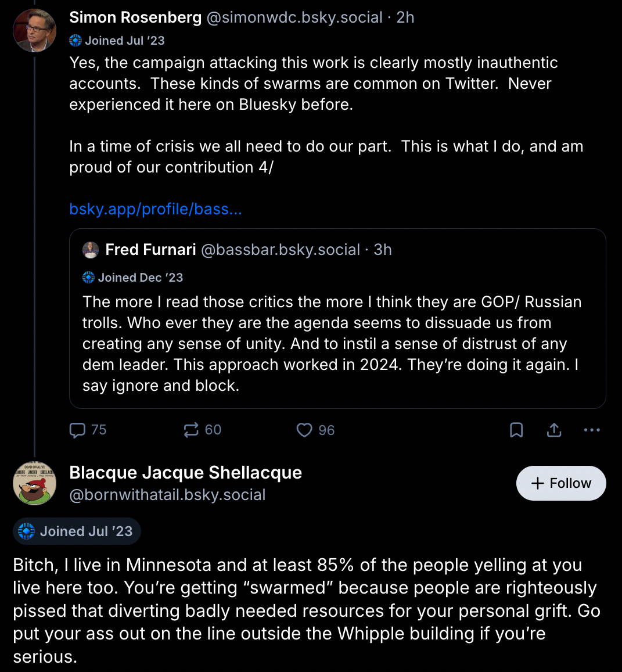Open the @simonwdc.bsky.social handle

click(x=295, y=17)
